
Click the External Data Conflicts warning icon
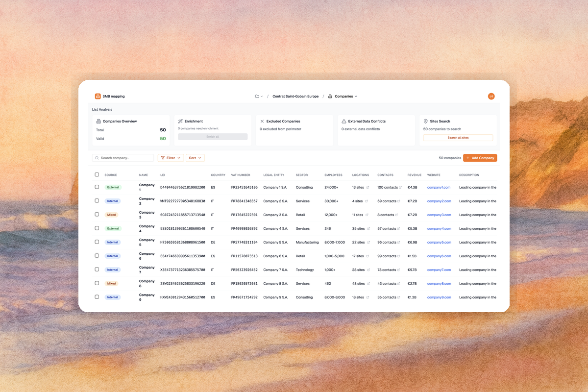[x=344, y=121]
